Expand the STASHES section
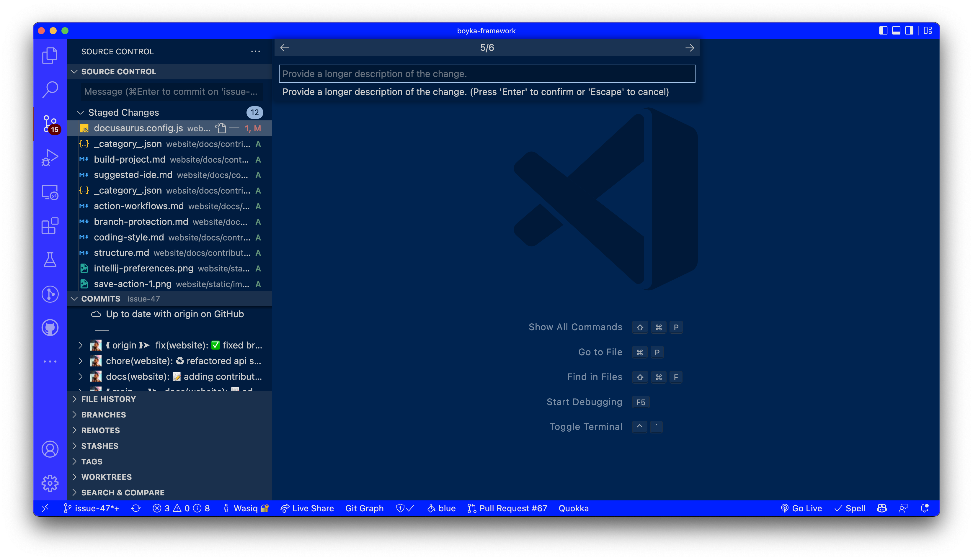973x560 pixels. pos(100,446)
